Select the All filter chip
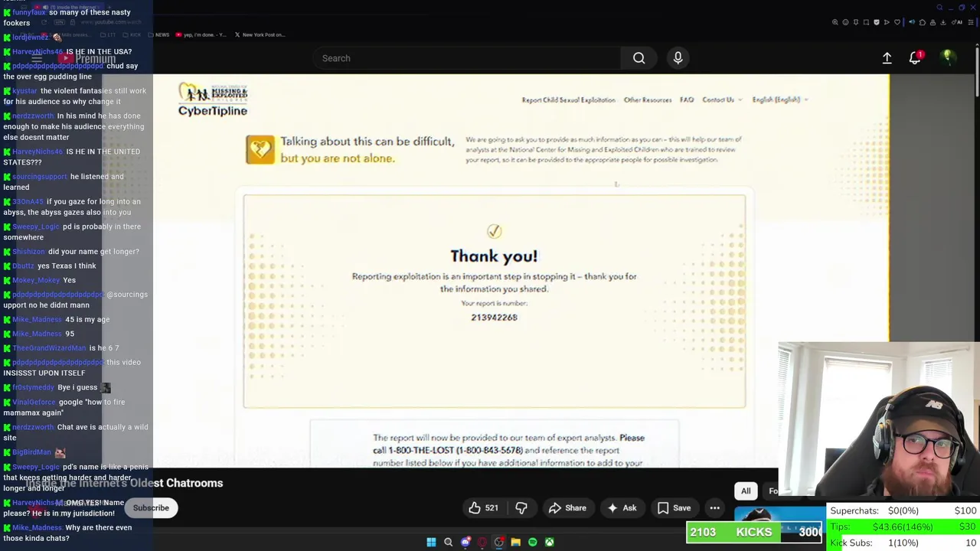The height and width of the screenshot is (551, 980). tap(746, 491)
